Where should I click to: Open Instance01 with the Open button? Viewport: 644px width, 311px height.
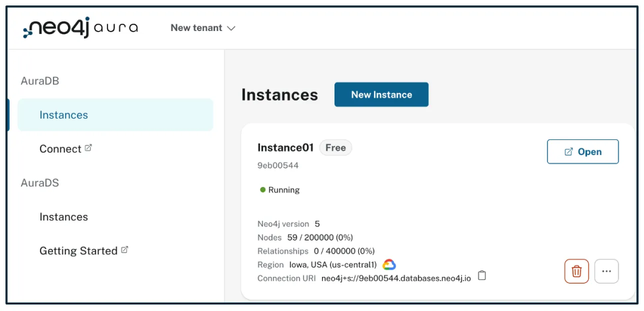(583, 152)
